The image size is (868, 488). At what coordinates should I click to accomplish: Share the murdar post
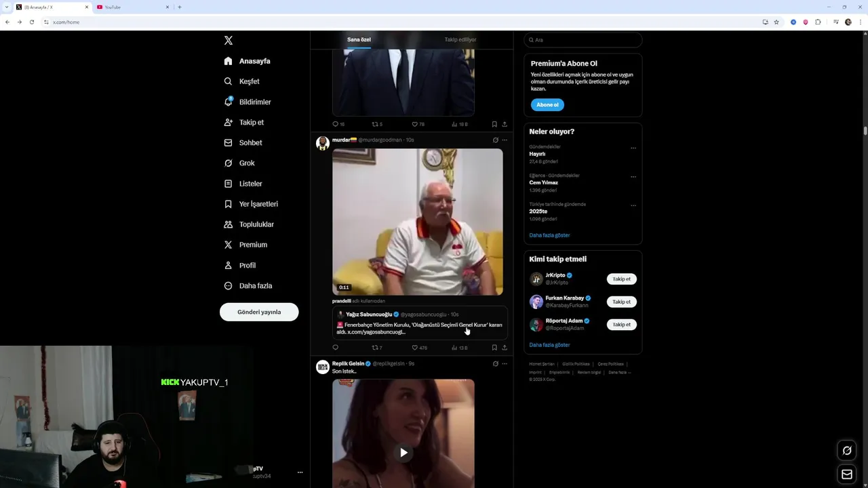coord(505,348)
